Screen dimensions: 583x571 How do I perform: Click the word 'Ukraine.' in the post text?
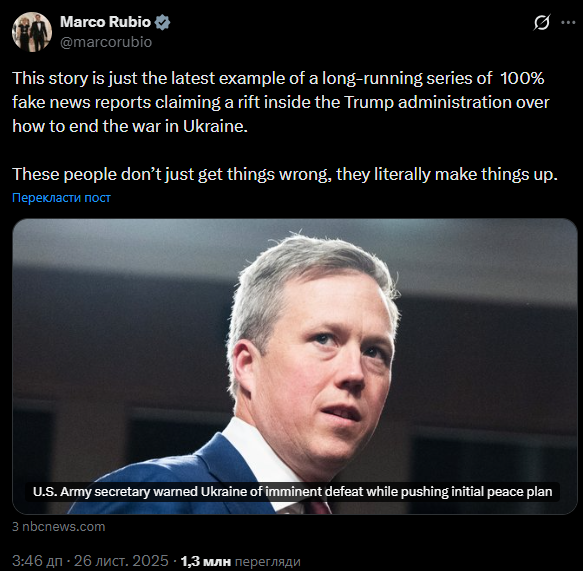215,126
